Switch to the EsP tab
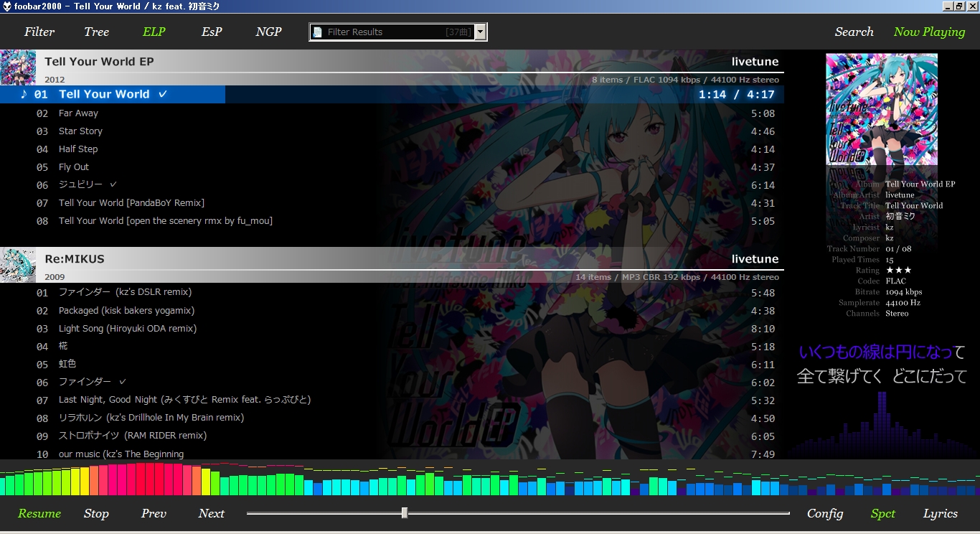 (212, 32)
